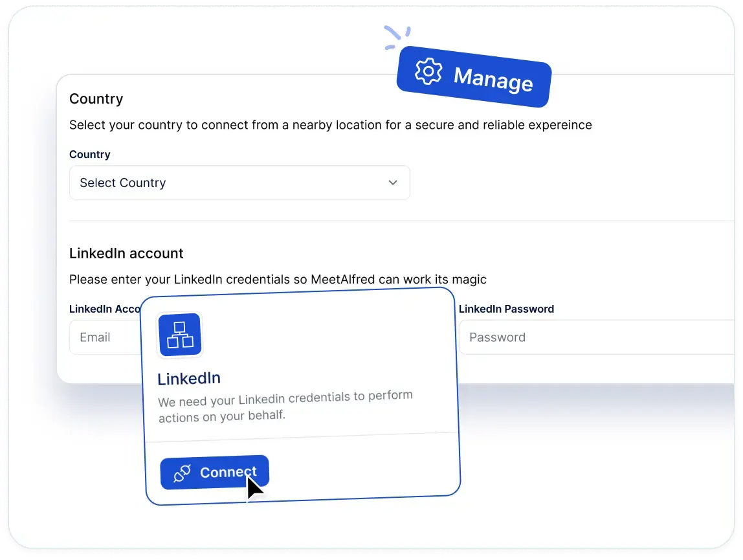The height and width of the screenshot is (560, 743).
Task: Click the 'LinkedIn Password' label
Action: (x=506, y=309)
